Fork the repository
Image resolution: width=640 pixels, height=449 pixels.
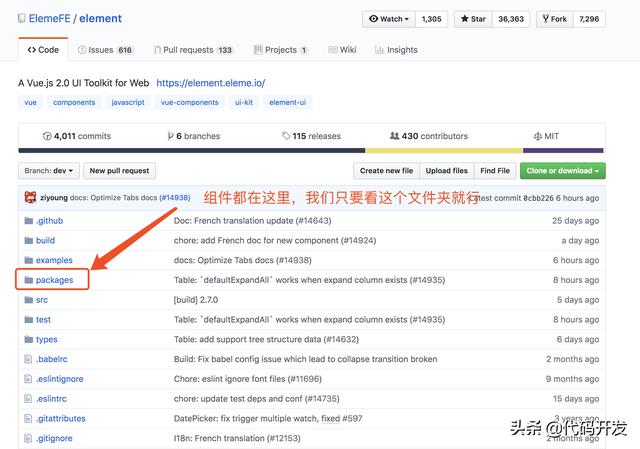(555, 19)
